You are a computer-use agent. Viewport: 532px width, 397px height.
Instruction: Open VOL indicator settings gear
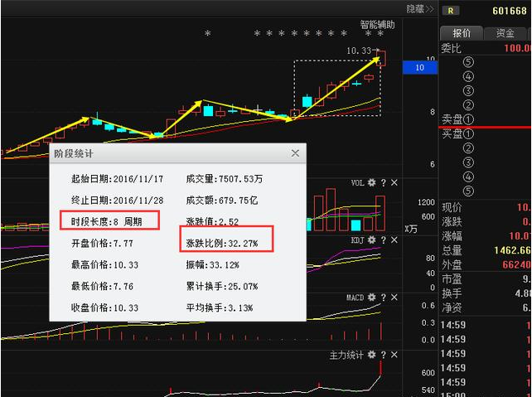[372, 183]
